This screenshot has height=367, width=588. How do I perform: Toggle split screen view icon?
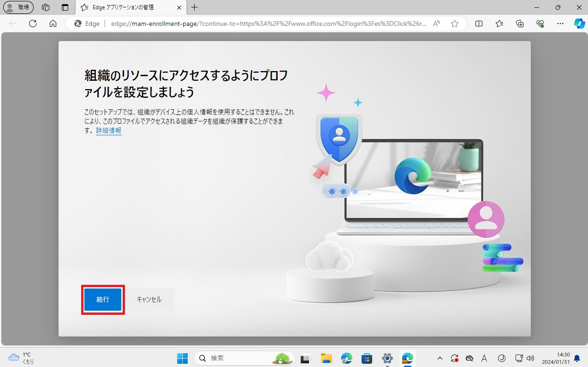click(x=479, y=24)
